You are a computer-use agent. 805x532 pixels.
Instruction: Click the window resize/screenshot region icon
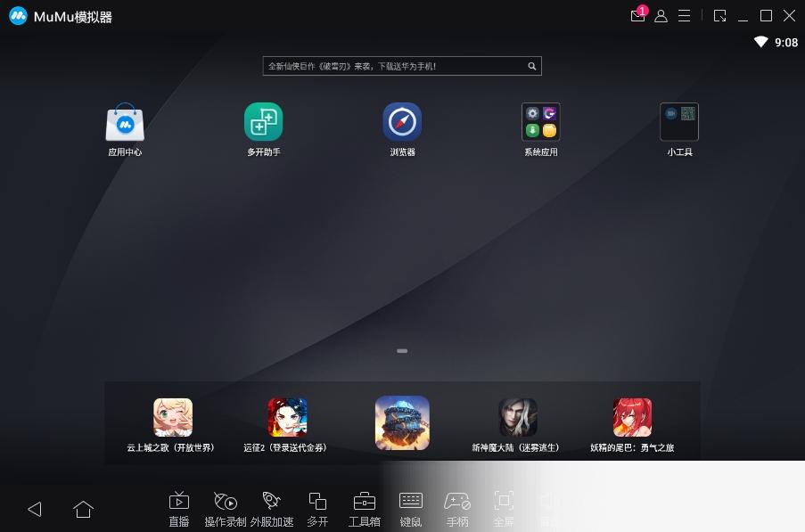[x=719, y=16]
